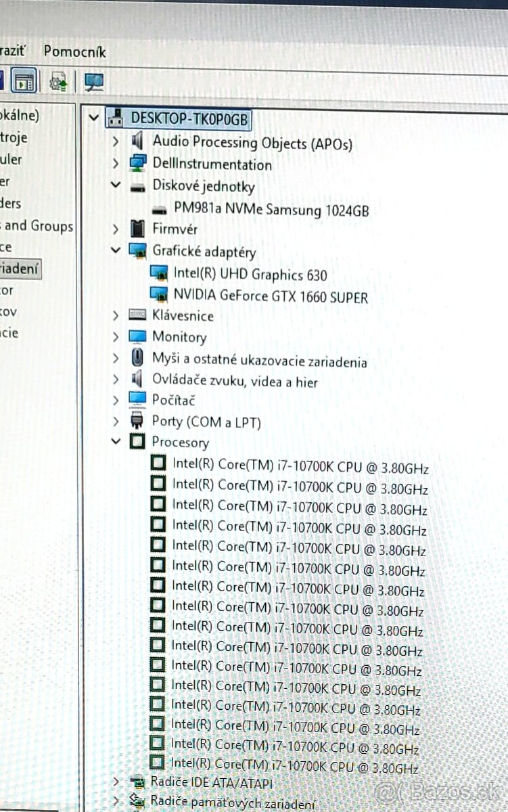Image resolution: width=508 pixels, height=812 pixels.
Task: Collapse the Grafické adaptéry node
Action: 116,250
